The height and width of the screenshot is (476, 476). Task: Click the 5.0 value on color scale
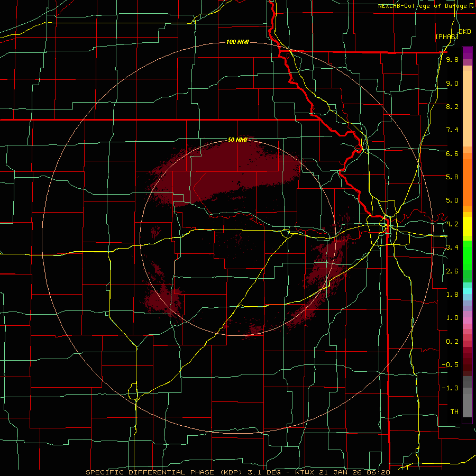[452, 200]
